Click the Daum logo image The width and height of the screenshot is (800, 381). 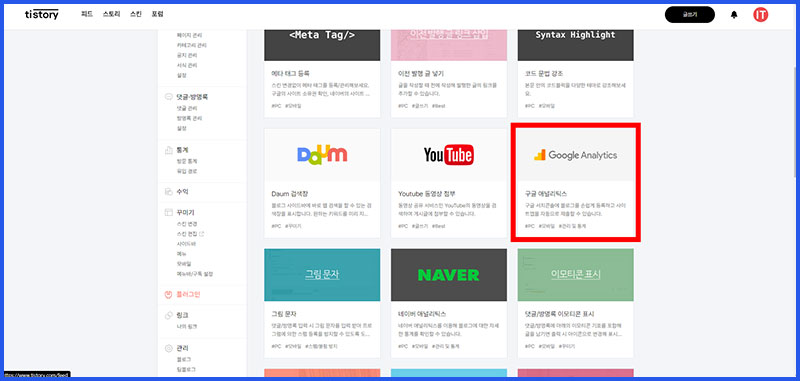(322, 155)
